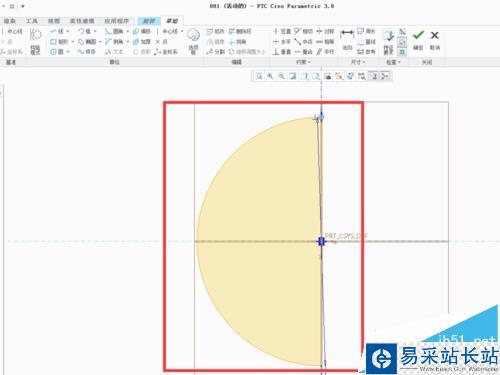Image resolution: width=500 pixels, height=375 pixels.
Task: Toggle the overlapping geometry inspect option
Action: 403,31
